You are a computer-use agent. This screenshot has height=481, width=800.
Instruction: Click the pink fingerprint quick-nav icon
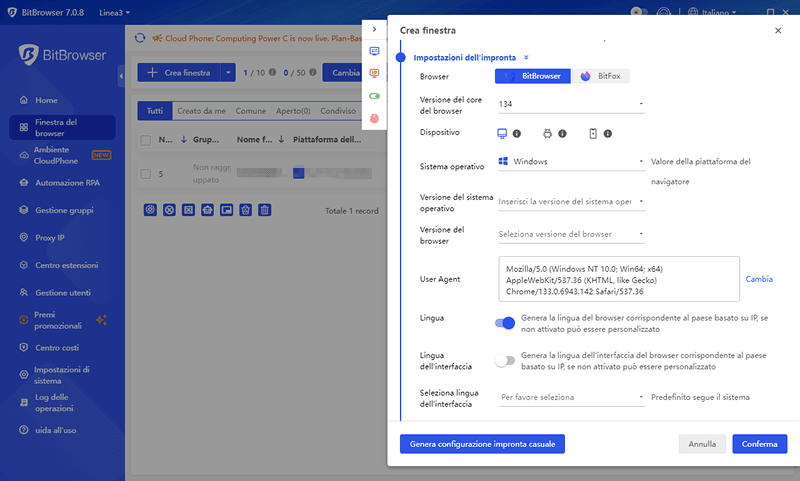pyautogui.click(x=374, y=118)
